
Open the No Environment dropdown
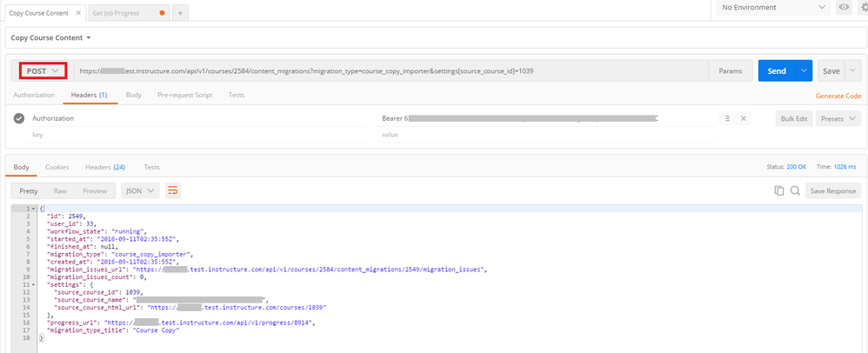pos(772,8)
